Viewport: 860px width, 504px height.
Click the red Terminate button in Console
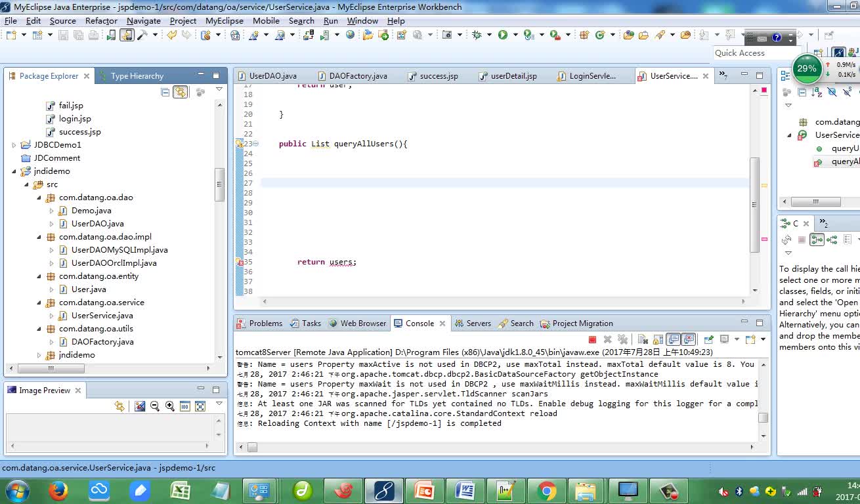(x=592, y=339)
